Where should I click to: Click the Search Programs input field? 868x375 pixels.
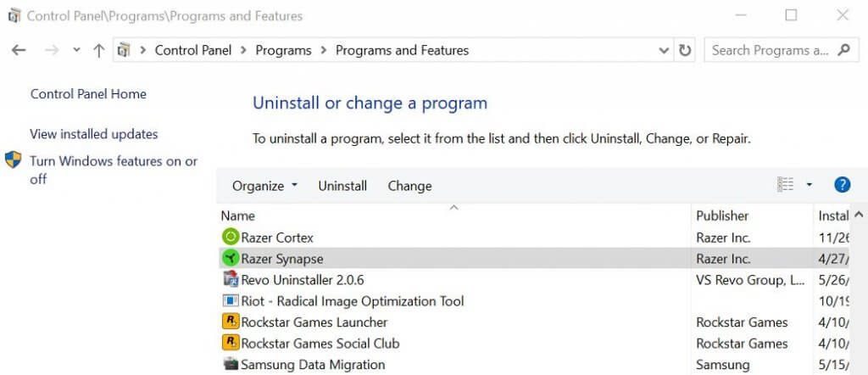pyautogui.click(x=770, y=50)
